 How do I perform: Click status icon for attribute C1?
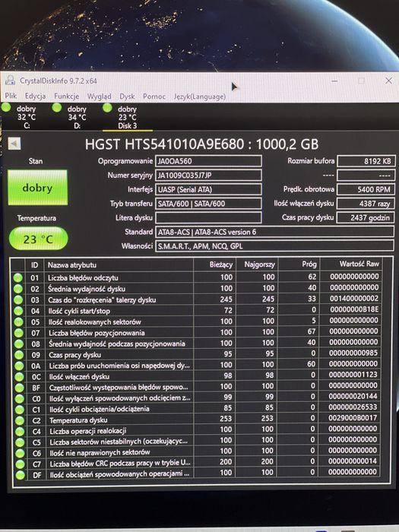coord(20,410)
